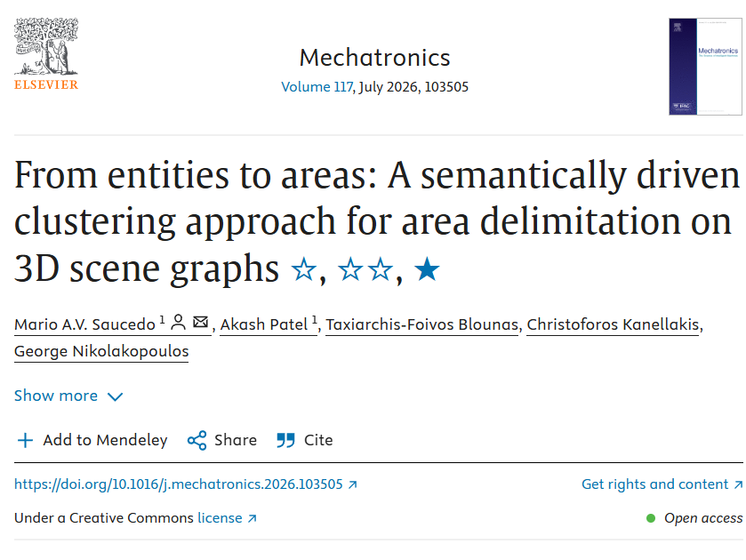Viewport: 746px width, 560px height.
Task: Click the Add to Mendeley plus icon
Action: click(25, 441)
